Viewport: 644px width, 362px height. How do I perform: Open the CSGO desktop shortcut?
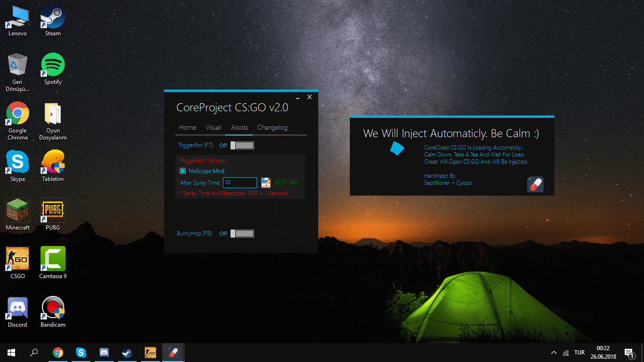(17, 263)
